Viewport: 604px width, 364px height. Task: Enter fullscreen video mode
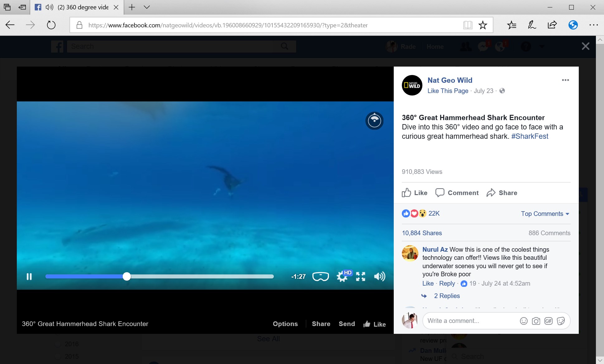pos(361,277)
